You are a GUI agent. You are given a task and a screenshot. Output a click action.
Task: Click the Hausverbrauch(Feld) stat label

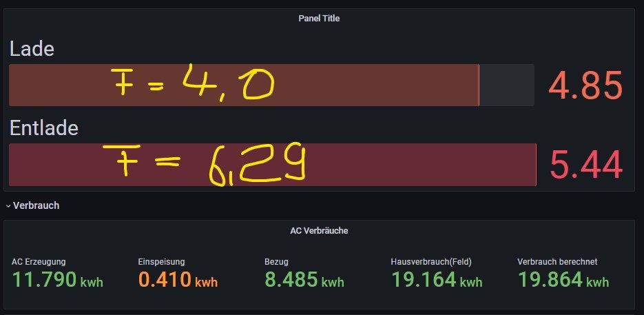coord(430,262)
